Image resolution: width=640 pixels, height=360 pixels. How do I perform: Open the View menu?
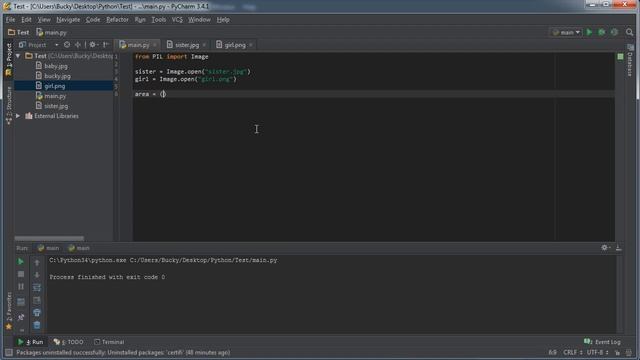pos(44,20)
